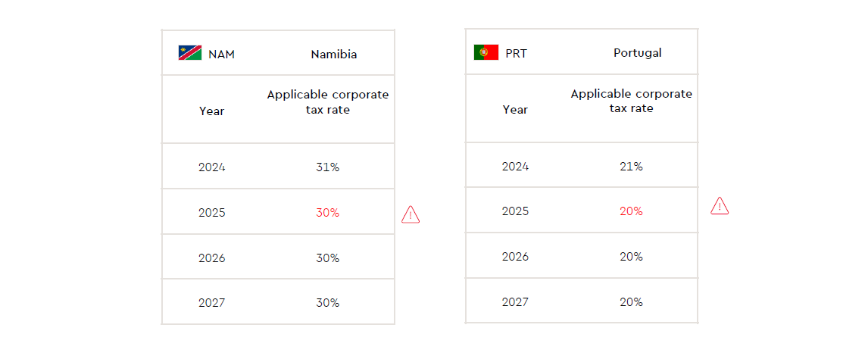Select Portugal's red 20% rate for 2025

point(631,211)
